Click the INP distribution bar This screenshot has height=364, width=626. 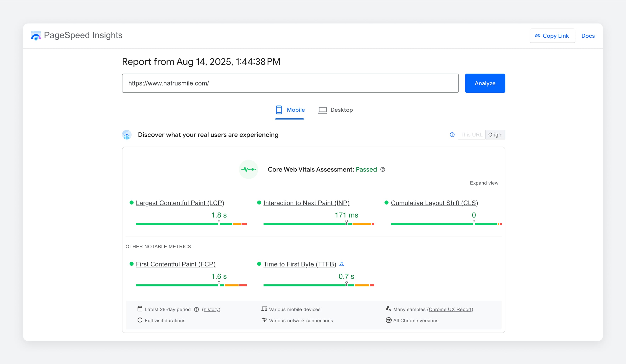pos(319,224)
